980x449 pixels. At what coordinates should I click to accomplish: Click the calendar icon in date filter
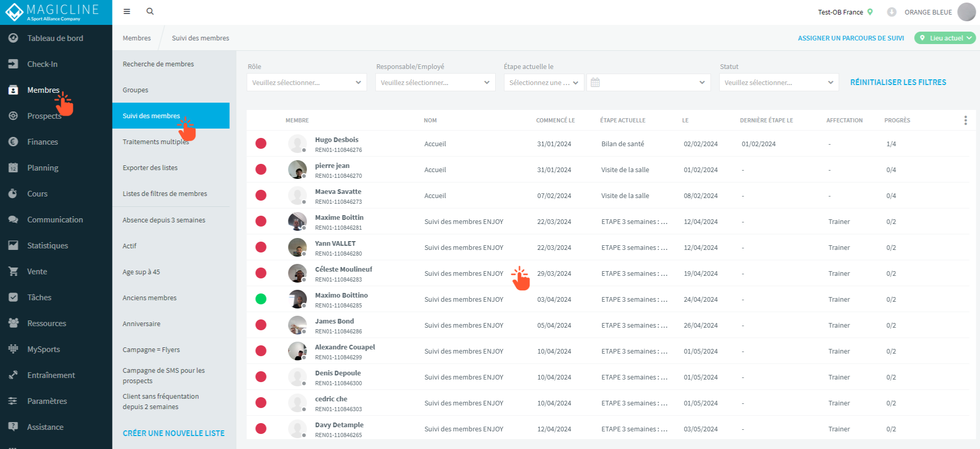click(595, 82)
